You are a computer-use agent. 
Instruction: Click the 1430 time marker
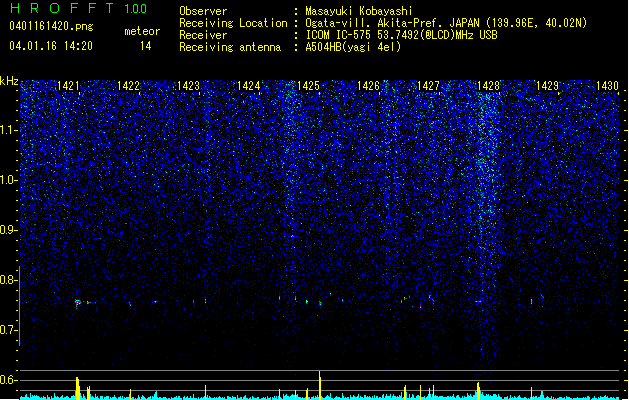[607, 86]
